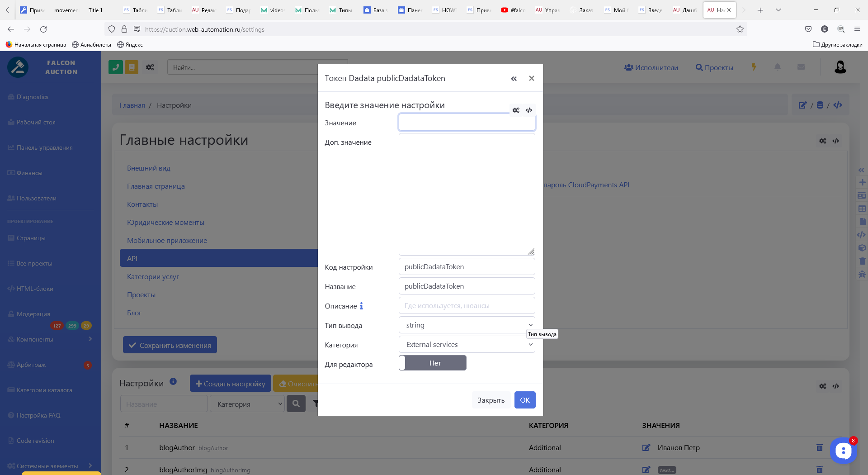Viewport: 868px width, 475px height.
Task: Open the Категория filter dropdown in settings list
Action: click(247, 404)
